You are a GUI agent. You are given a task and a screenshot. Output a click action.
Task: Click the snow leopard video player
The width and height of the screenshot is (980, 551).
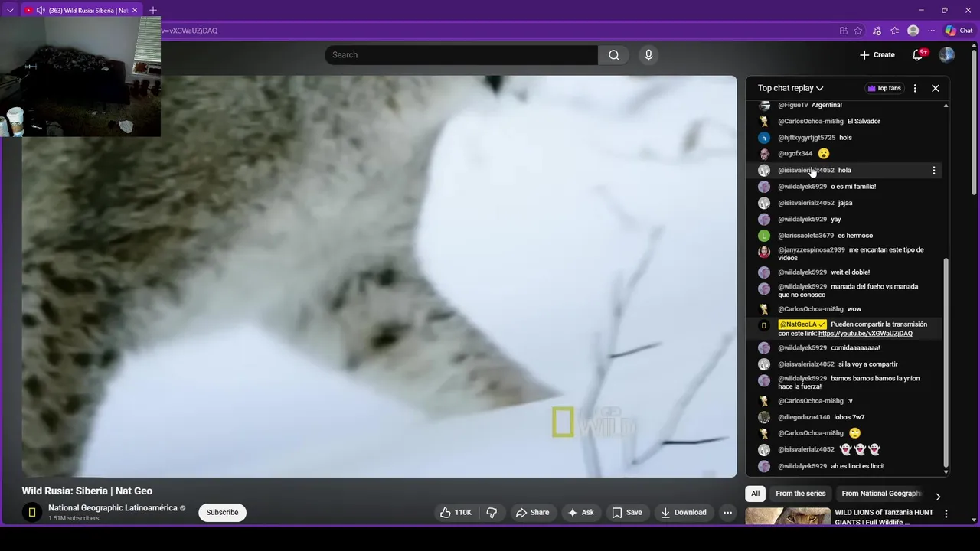[379, 276]
